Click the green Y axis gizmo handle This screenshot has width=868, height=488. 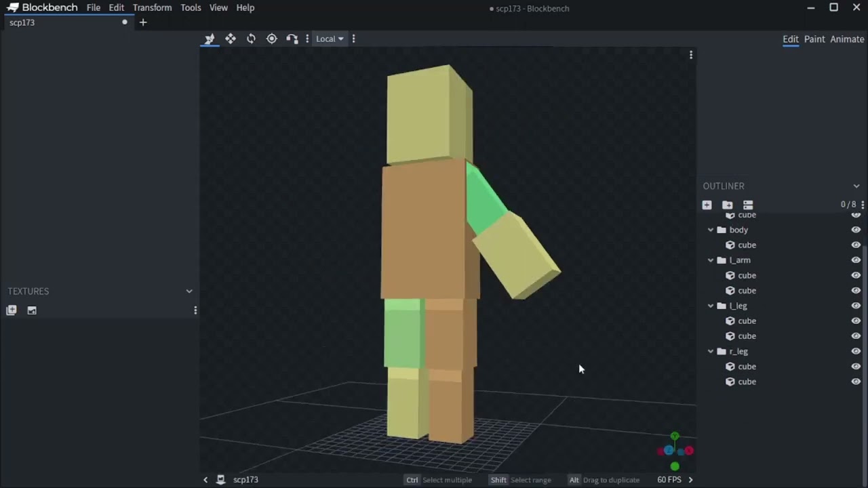[674, 436]
